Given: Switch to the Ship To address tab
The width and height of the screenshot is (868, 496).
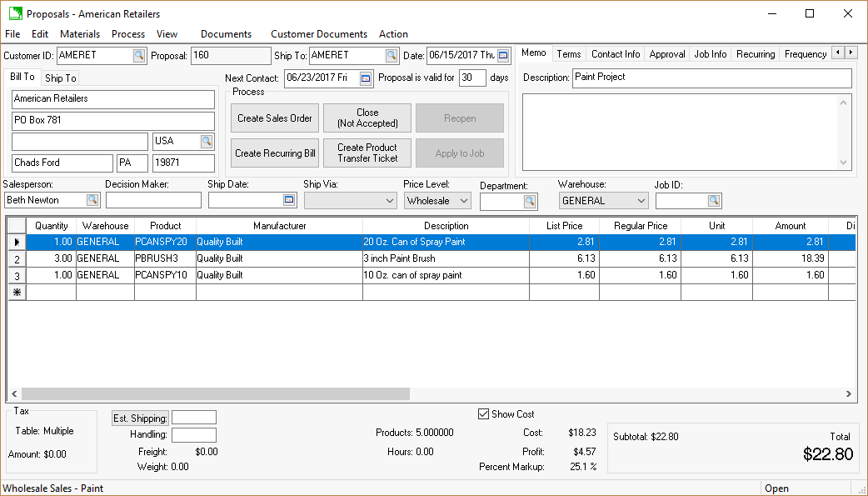Looking at the screenshot, I should click(59, 78).
